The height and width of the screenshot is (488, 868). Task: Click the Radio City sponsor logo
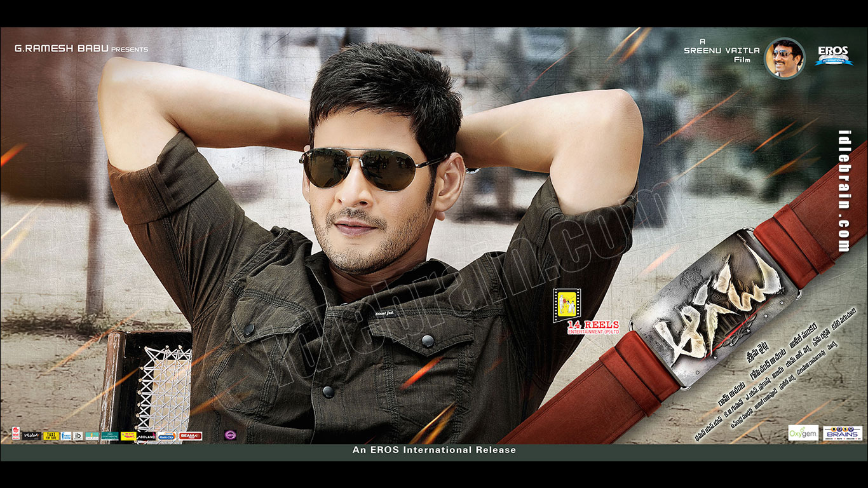pos(166,436)
